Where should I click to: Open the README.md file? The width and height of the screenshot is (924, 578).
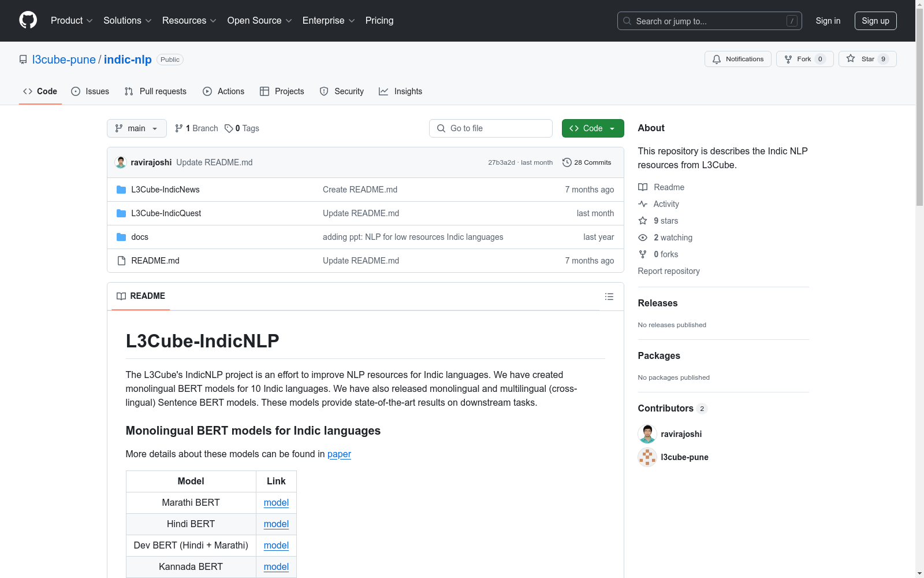155,261
